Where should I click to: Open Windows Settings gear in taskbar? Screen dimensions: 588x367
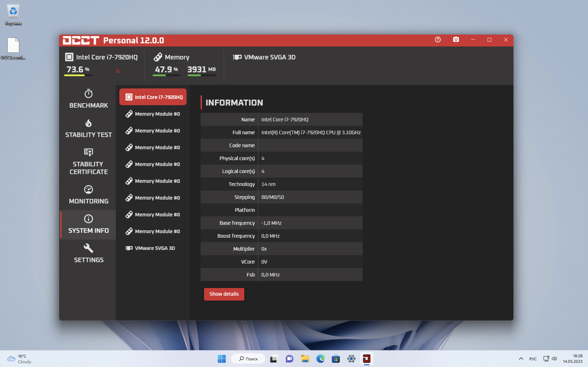[x=351, y=359]
